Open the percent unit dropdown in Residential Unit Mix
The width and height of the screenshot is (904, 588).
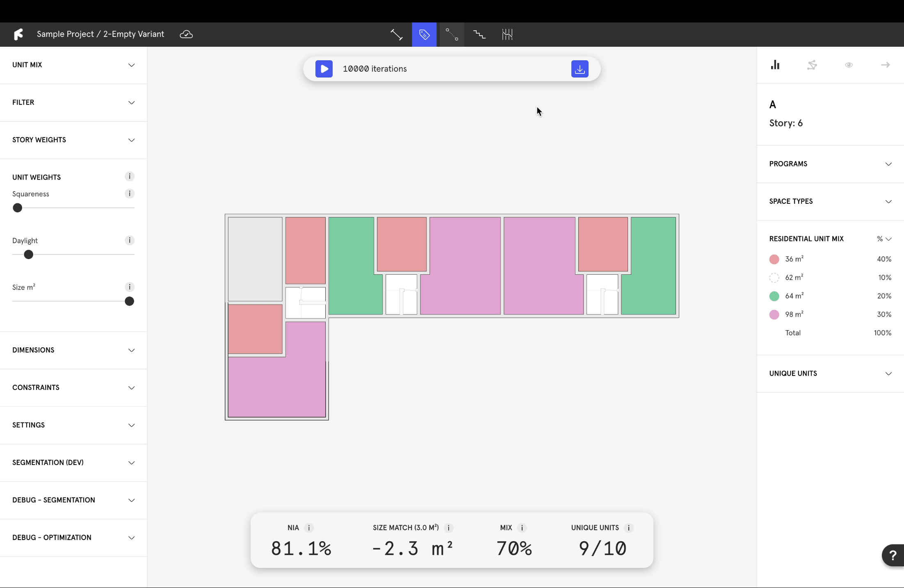click(x=884, y=239)
